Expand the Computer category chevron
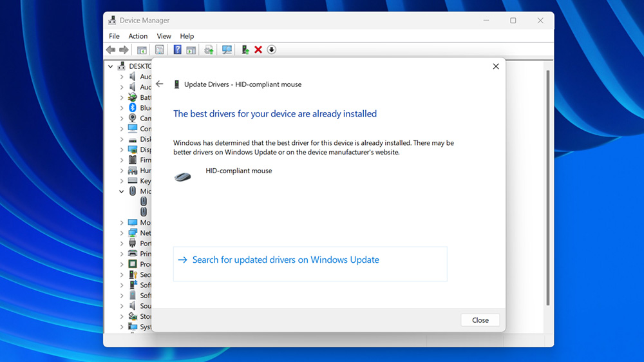Viewport: 644px width, 362px height. click(x=122, y=129)
